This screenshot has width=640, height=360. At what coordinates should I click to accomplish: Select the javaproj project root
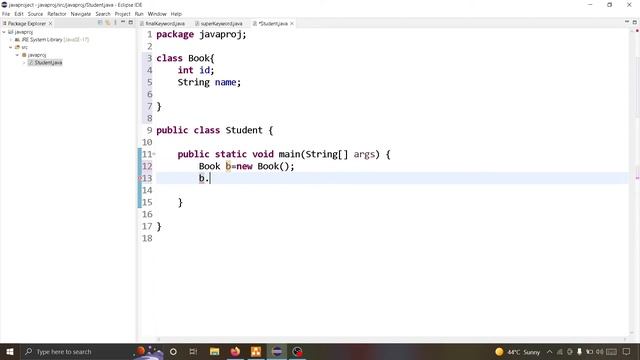pyautogui.click(x=20, y=32)
